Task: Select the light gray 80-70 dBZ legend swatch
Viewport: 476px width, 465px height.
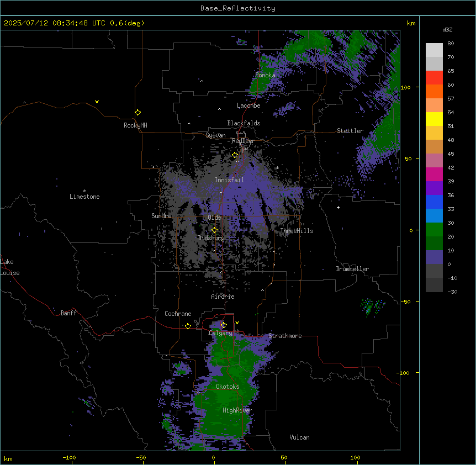Action: (x=434, y=50)
